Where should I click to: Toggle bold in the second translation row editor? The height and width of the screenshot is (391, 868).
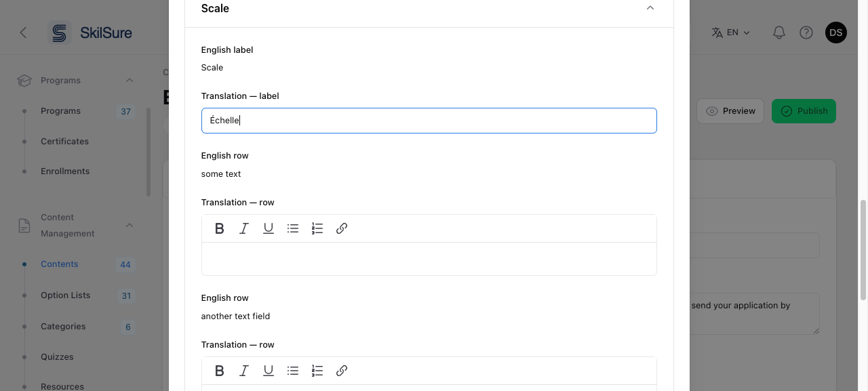(x=220, y=371)
